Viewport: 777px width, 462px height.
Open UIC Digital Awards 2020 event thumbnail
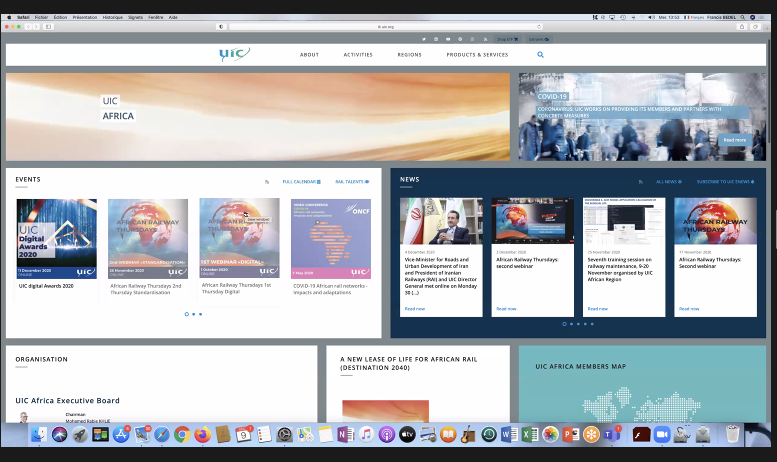point(57,238)
